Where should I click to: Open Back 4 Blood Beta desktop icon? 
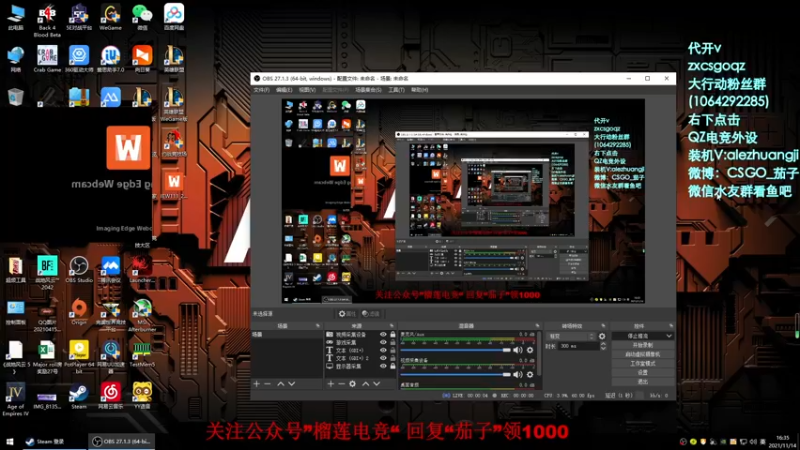pyautogui.click(x=47, y=20)
